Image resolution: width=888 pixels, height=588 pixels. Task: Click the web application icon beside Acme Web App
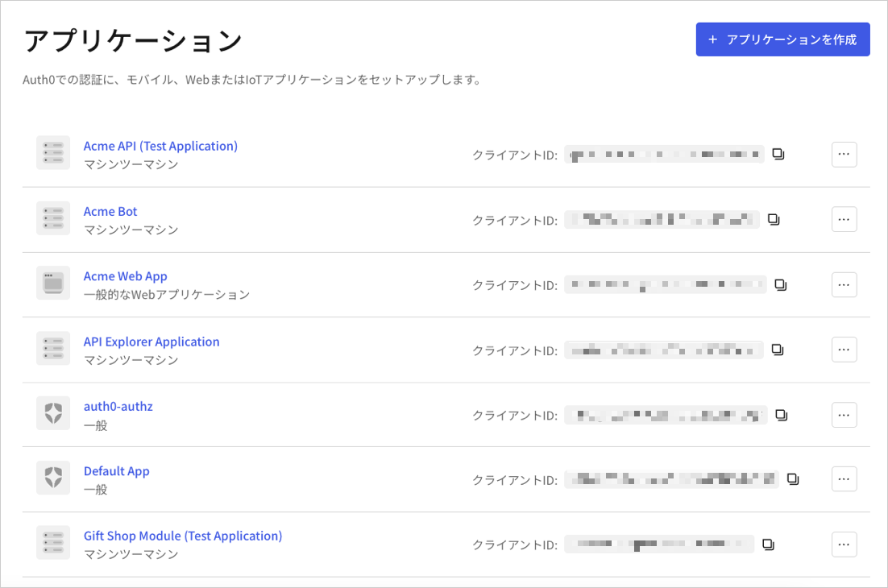click(x=53, y=283)
